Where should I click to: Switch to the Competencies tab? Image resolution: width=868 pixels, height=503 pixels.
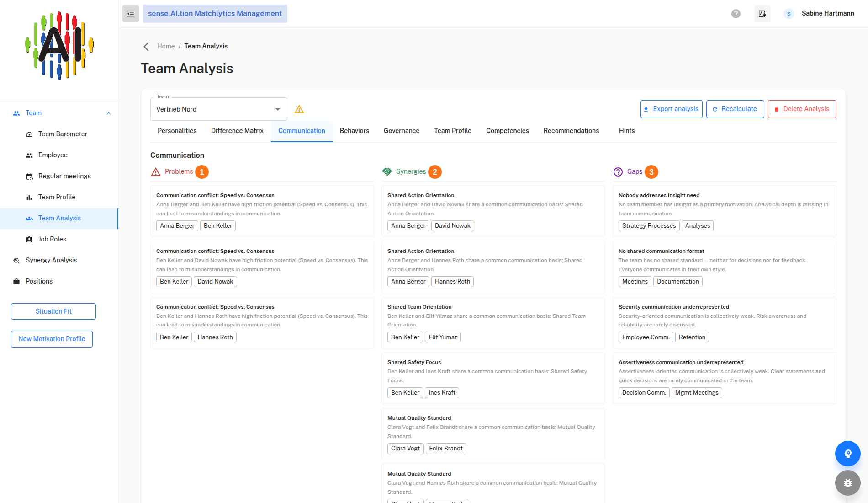pos(508,131)
